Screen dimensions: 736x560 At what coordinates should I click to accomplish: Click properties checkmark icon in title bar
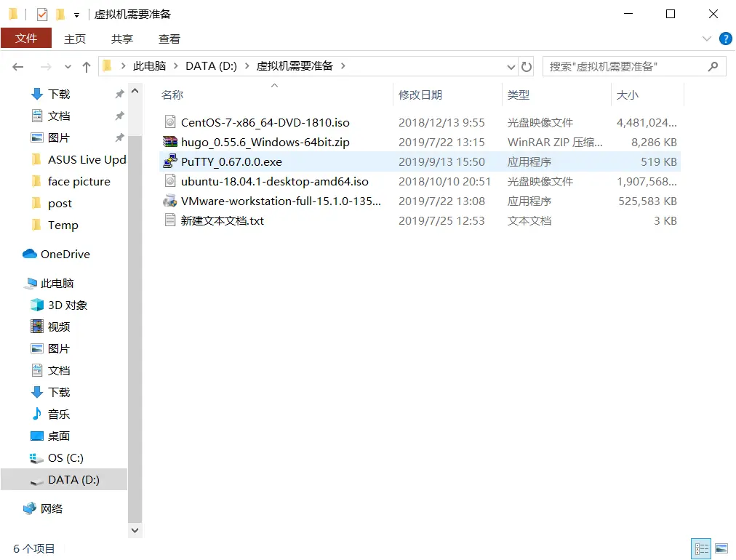41,15
